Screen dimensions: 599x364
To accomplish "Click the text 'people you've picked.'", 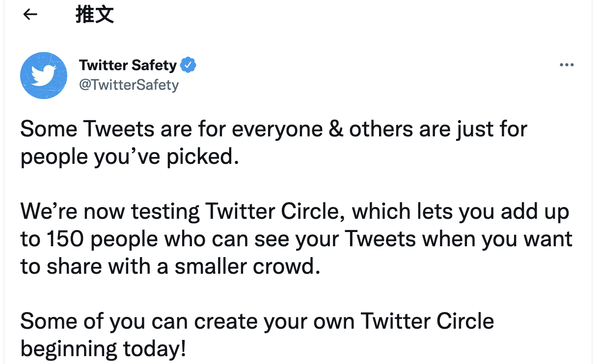I will 130,157.
